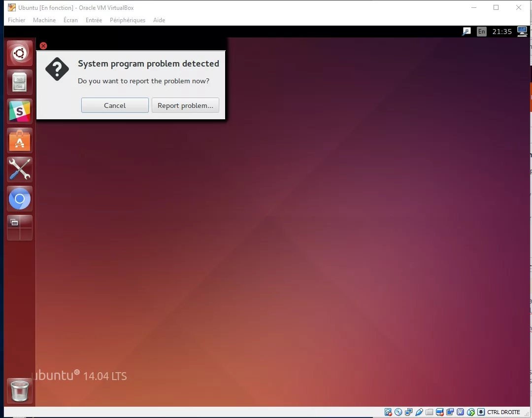532x418 pixels.
Task: Click the CTRL DROITE host key label
Action: click(x=503, y=412)
